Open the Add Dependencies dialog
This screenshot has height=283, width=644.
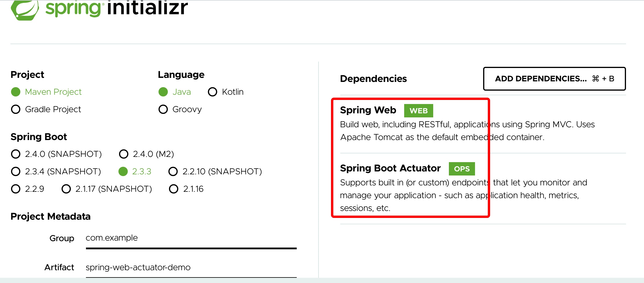pyautogui.click(x=554, y=79)
